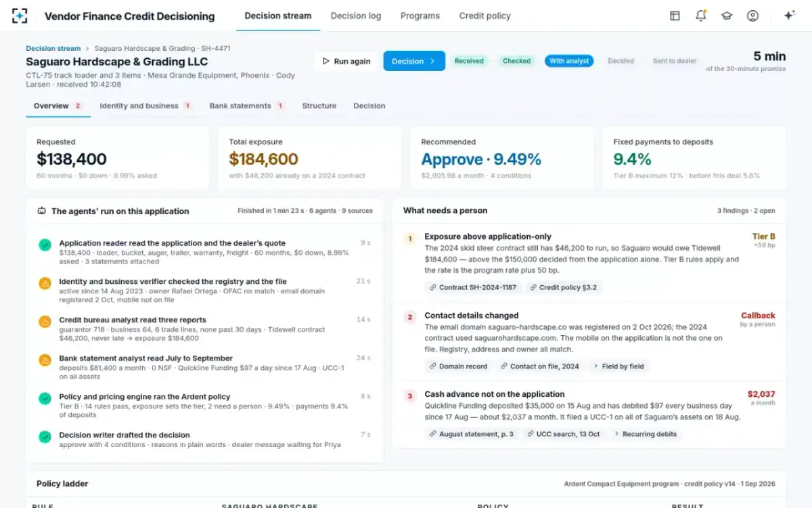Click finding number 2 badge
The width and height of the screenshot is (812, 508).
tap(409, 317)
